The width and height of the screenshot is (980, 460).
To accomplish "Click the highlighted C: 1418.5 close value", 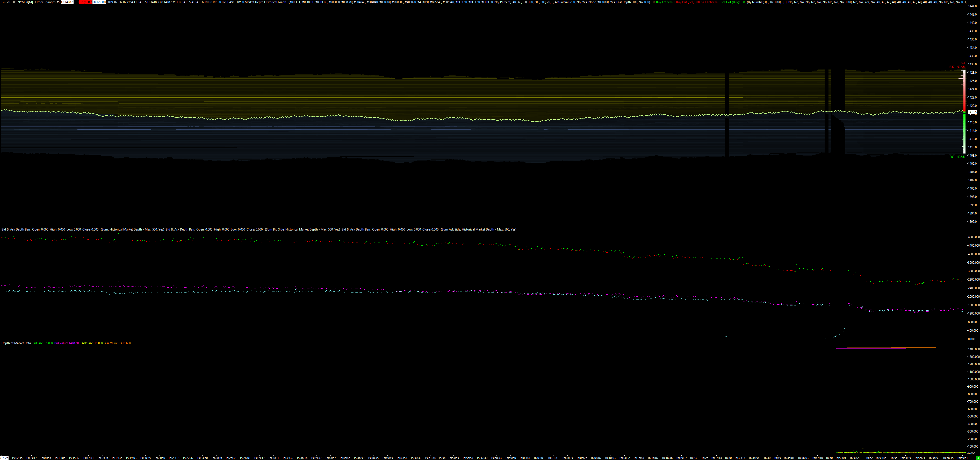I will (x=67, y=2).
